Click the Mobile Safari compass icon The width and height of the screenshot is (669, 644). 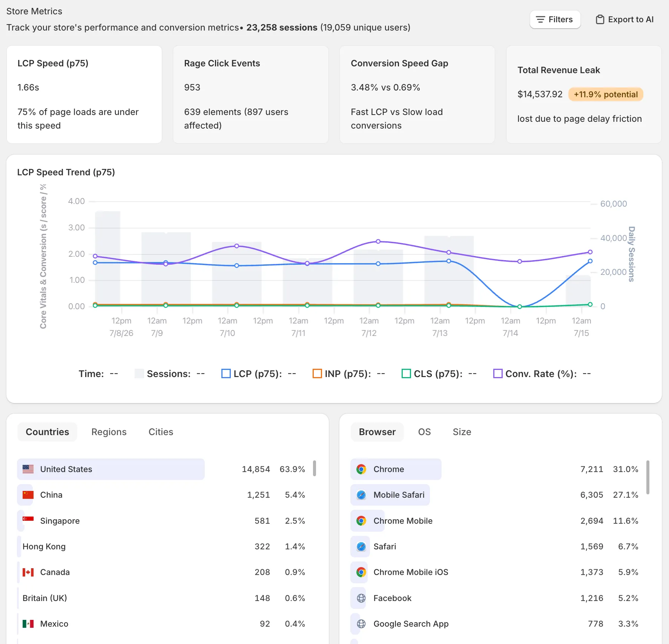361,495
